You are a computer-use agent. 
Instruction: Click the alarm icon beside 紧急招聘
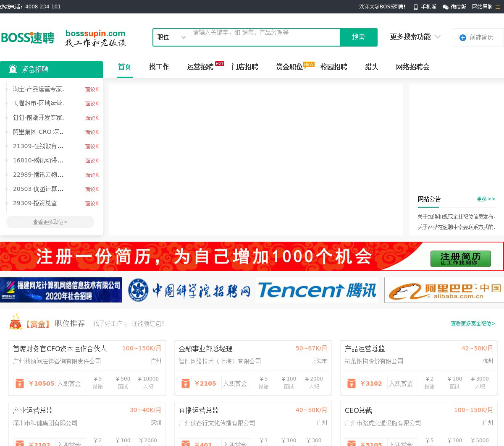pyautogui.click(x=13, y=69)
